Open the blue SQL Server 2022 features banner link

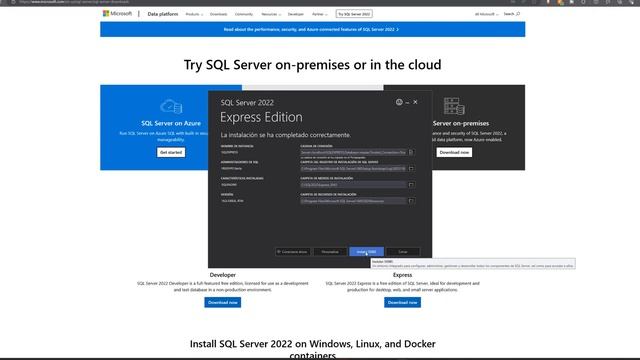(x=311, y=29)
